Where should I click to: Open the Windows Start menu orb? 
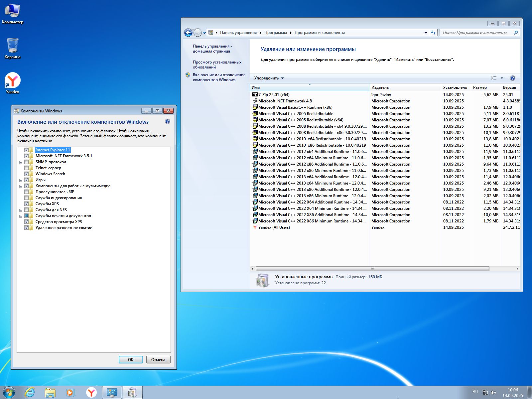[9, 392]
